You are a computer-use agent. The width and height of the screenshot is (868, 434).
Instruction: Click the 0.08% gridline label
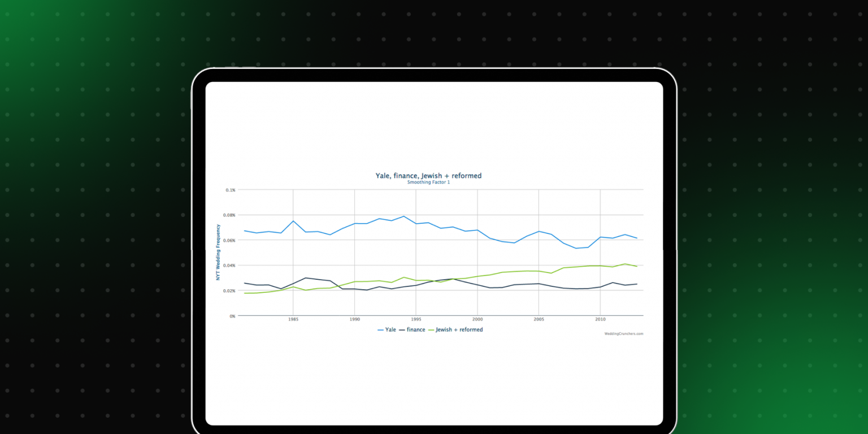pyautogui.click(x=231, y=215)
